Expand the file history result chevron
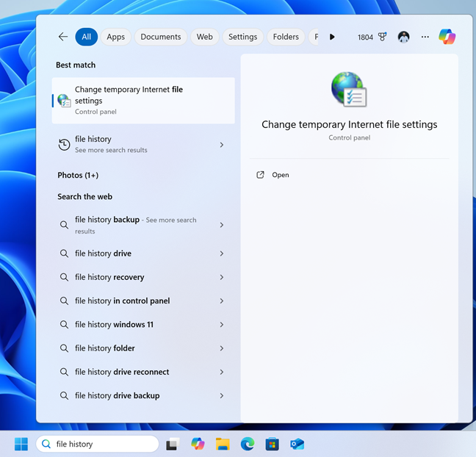476x457 pixels. [222, 145]
